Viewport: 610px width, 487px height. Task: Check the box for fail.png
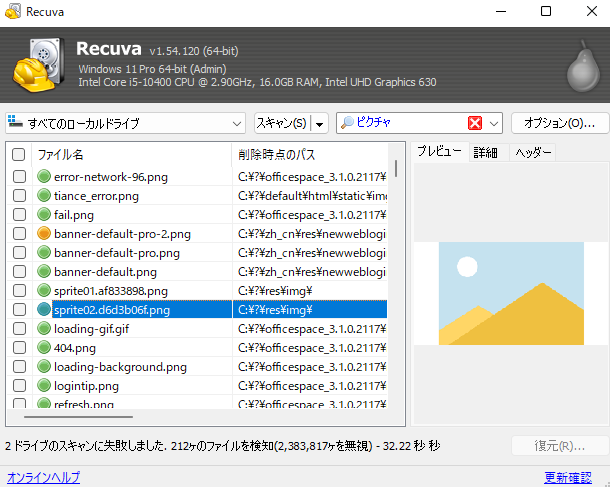pyautogui.click(x=19, y=215)
